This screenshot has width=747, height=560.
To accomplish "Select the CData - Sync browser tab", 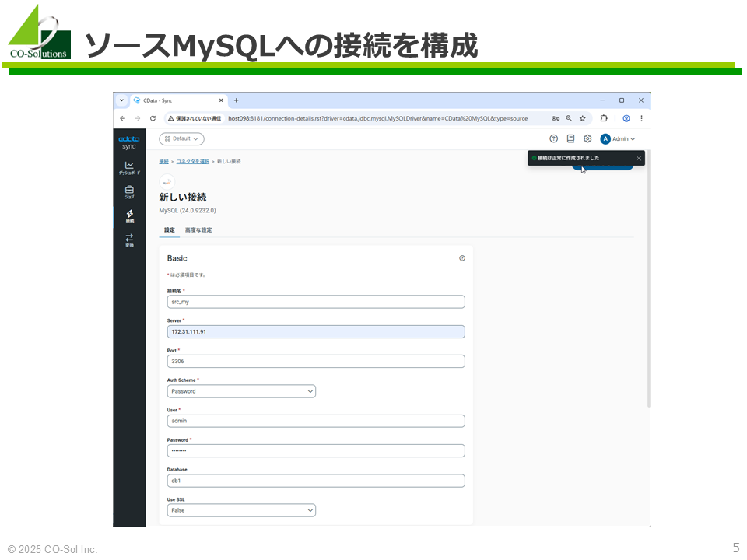I will (177, 100).
